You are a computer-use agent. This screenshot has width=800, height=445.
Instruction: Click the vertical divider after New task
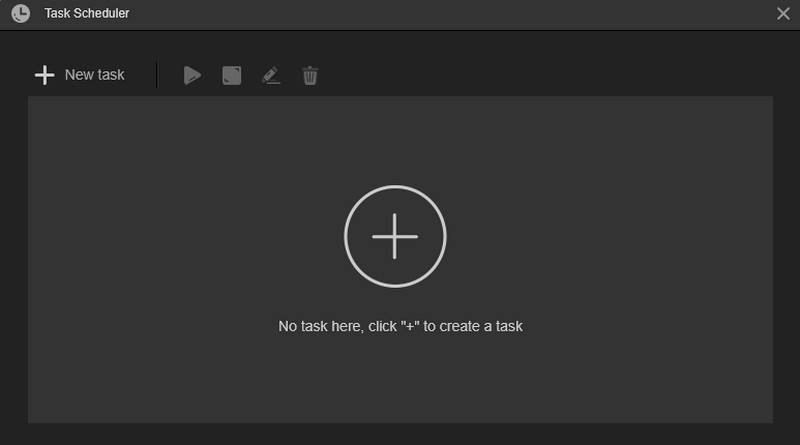tap(157, 75)
